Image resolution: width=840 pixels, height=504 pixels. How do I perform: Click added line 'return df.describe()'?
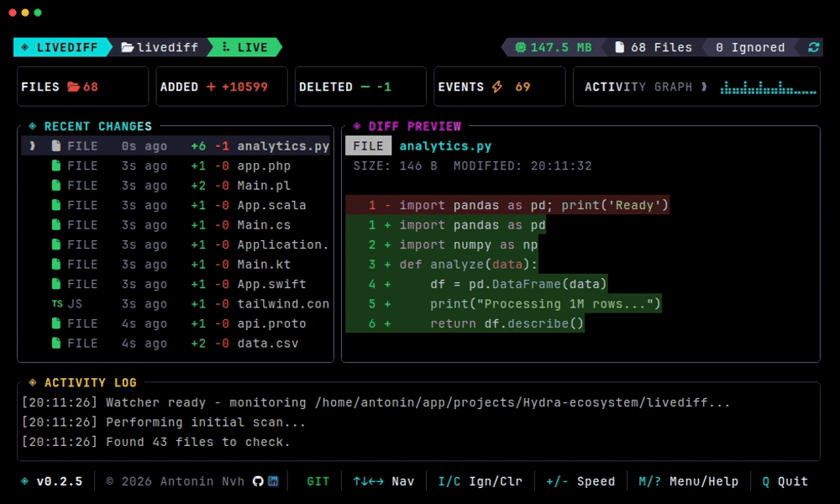pos(465,323)
